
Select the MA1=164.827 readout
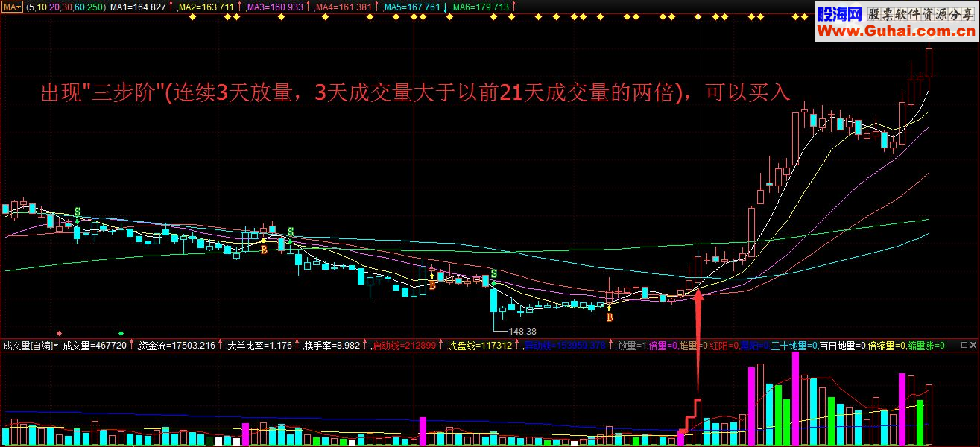[x=138, y=7]
